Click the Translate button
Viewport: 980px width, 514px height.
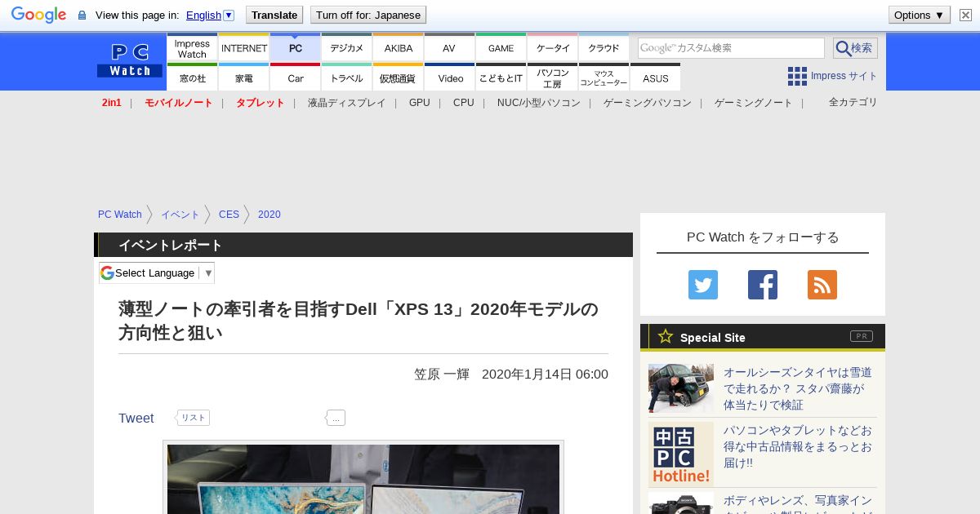click(274, 15)
